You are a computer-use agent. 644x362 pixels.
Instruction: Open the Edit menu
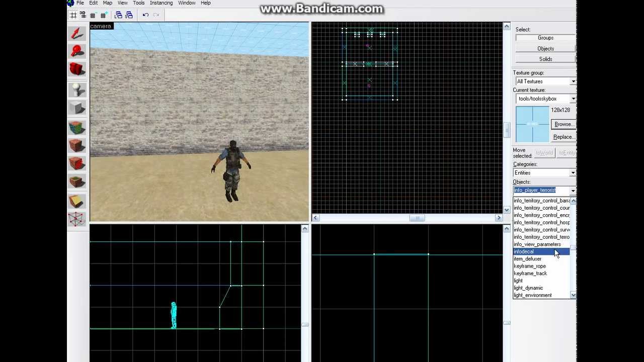[94, 3]
